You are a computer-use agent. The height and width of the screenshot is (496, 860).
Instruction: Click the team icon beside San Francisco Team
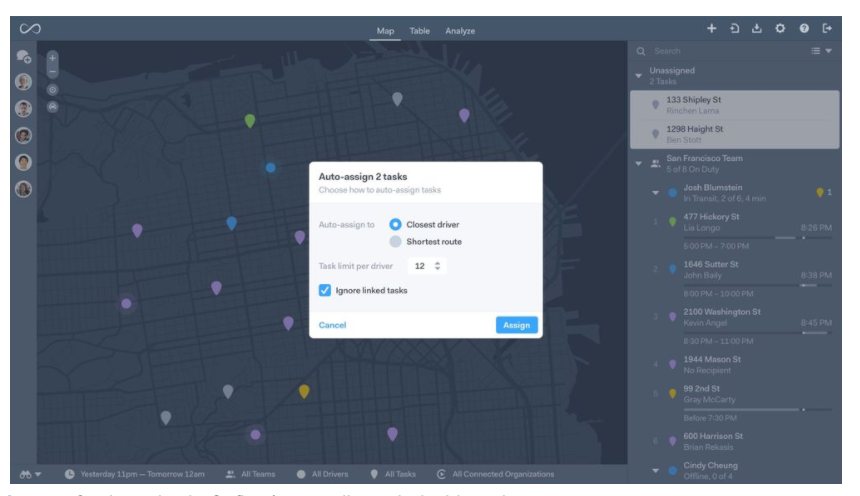(x=655, y=164)
